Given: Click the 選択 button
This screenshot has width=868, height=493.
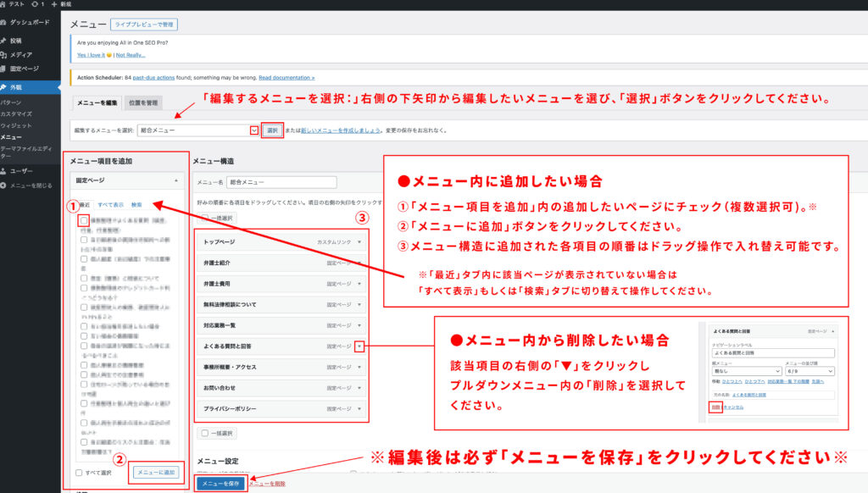Looking at the screenshot, I should click(272, 130).
